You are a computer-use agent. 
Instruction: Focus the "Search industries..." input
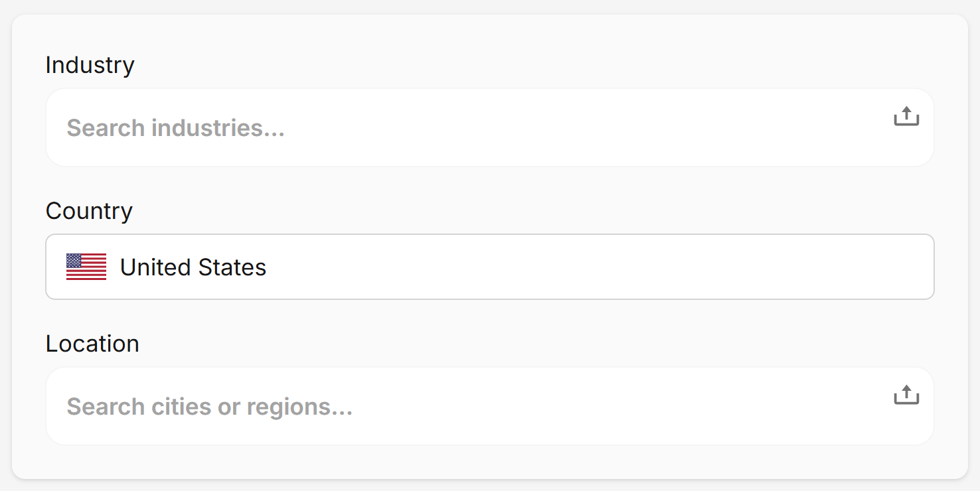click(x=465, y=127)
